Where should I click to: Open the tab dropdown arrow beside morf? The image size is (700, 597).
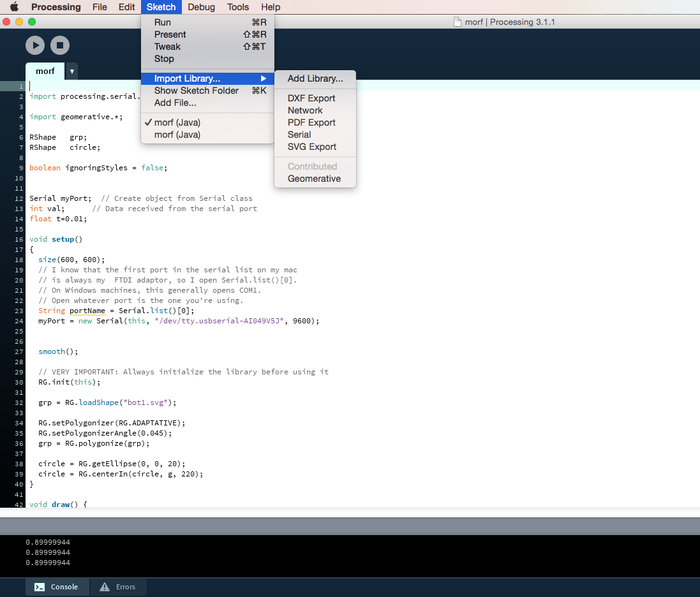click(x=72, y=71)
